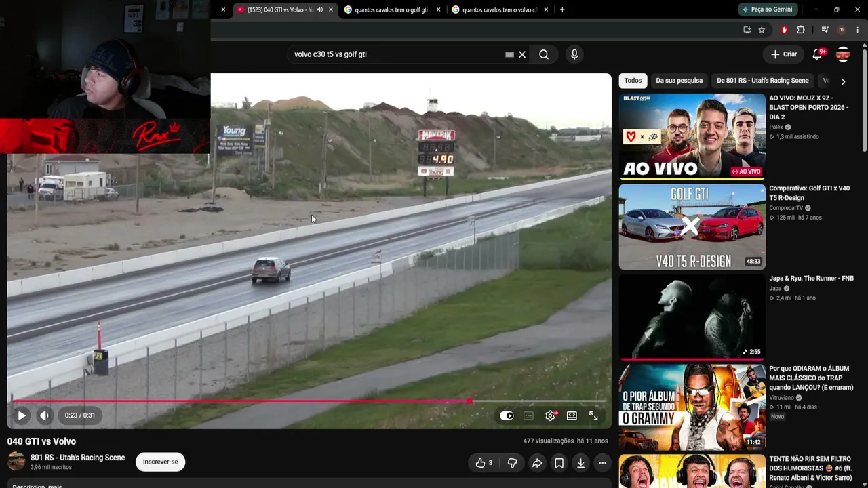Click the 801 RS channel avatar
The image size is (868, 488).
(x=16, y=462)
